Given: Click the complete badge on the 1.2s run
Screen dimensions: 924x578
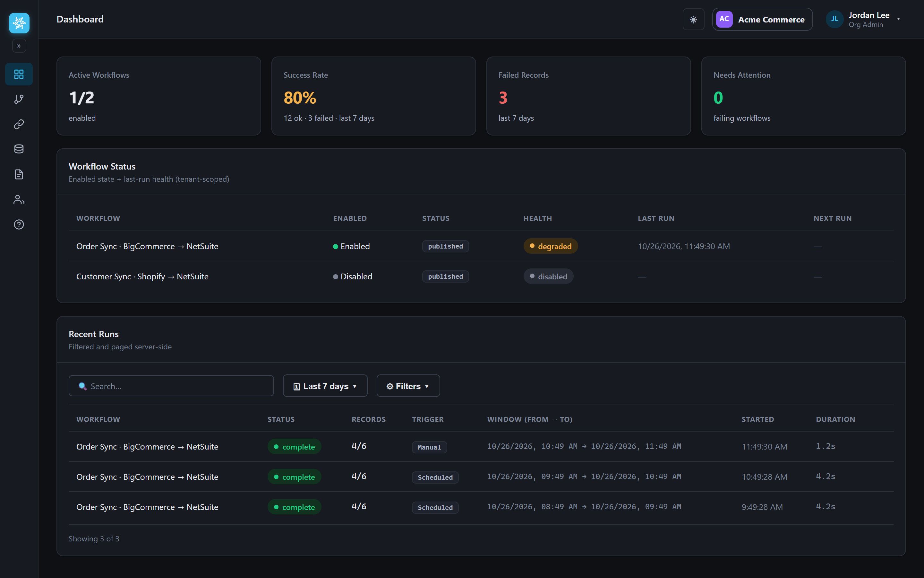Looking at the screenshot, I should pyautogui.click(x=294, y=446).
